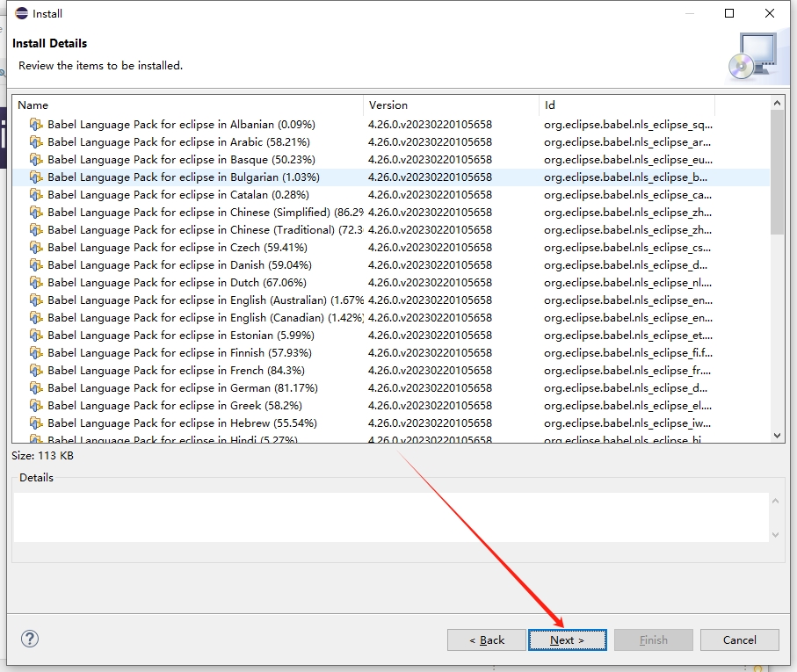Screen dimensions: 797x672
Task: Select the Basque (50.23%) language pack row
Action: click(x=391, y=160)
